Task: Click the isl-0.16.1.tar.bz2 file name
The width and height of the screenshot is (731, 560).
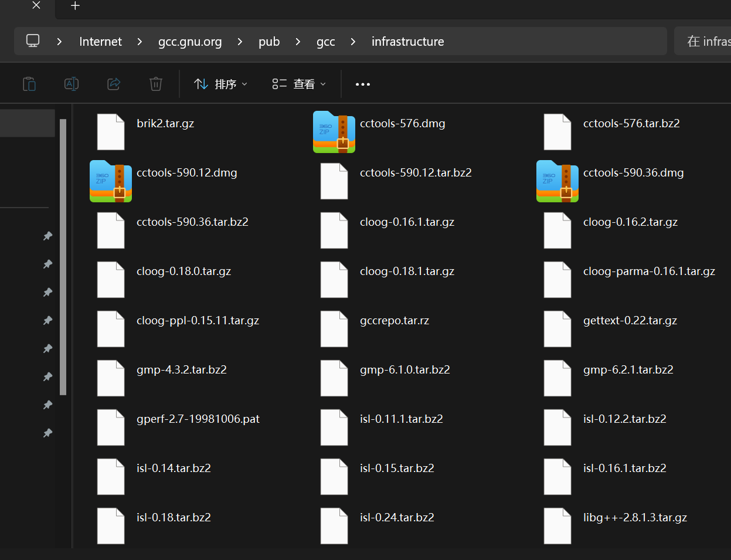Action: point(625,469)
